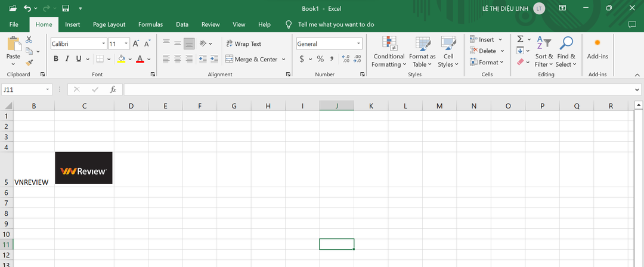Viewport: 644px width, 267px height.
Task: Apply the yellow Fill Color
Action: tap(122, 59)
